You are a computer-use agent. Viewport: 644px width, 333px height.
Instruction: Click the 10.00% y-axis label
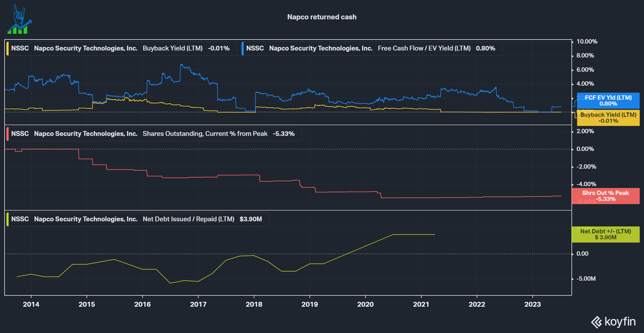point(587,42)
